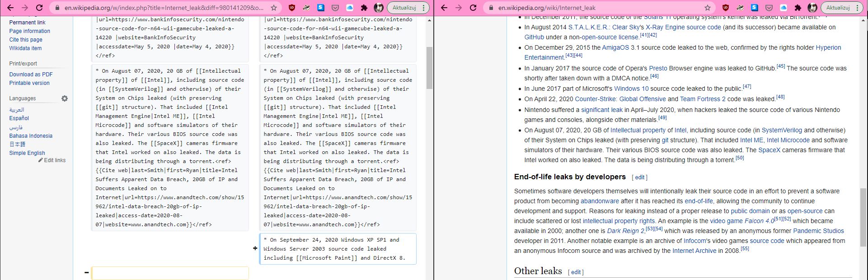The width and height of the screenshot is (868, 280).
Task: Open SystemVerilog link in article
Action: tap(782, 130)
